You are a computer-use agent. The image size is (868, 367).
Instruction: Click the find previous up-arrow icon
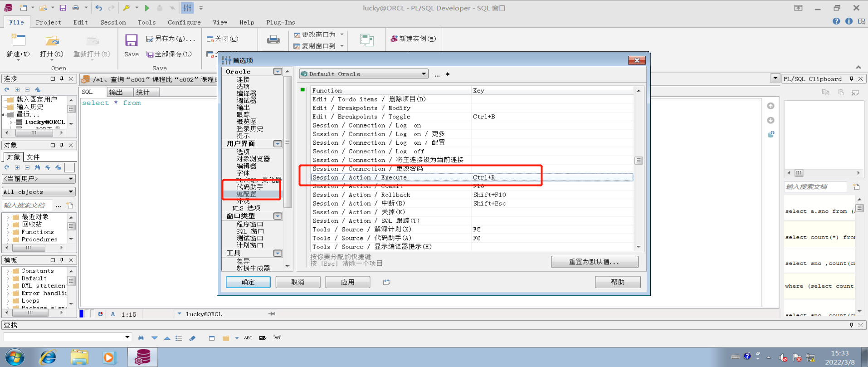[167, 338]
